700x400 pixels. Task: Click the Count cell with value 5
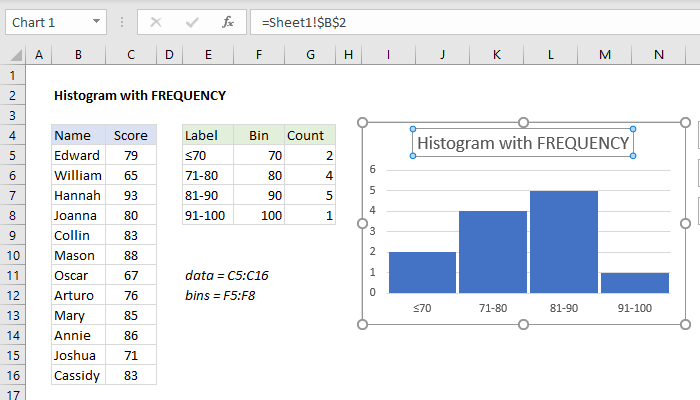pos(310,196)
